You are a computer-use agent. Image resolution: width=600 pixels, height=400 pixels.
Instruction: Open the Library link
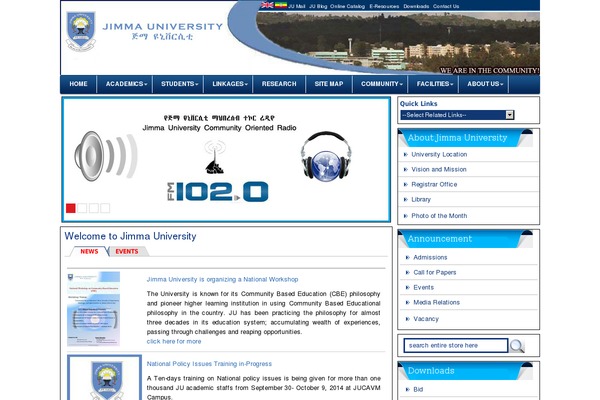coord(421,199)
